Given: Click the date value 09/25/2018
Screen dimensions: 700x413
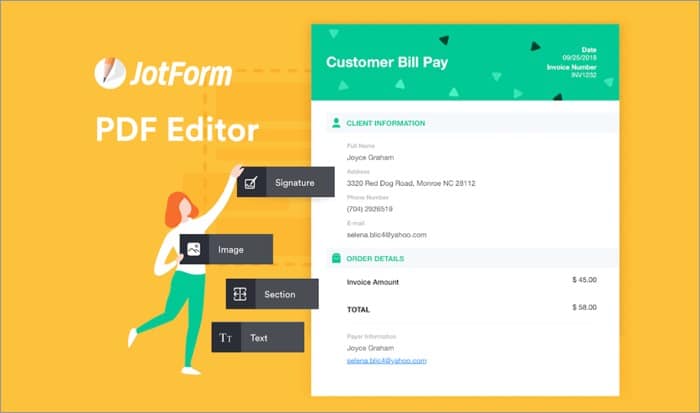Looking at the screenshot, I should (x=579, y=58).
